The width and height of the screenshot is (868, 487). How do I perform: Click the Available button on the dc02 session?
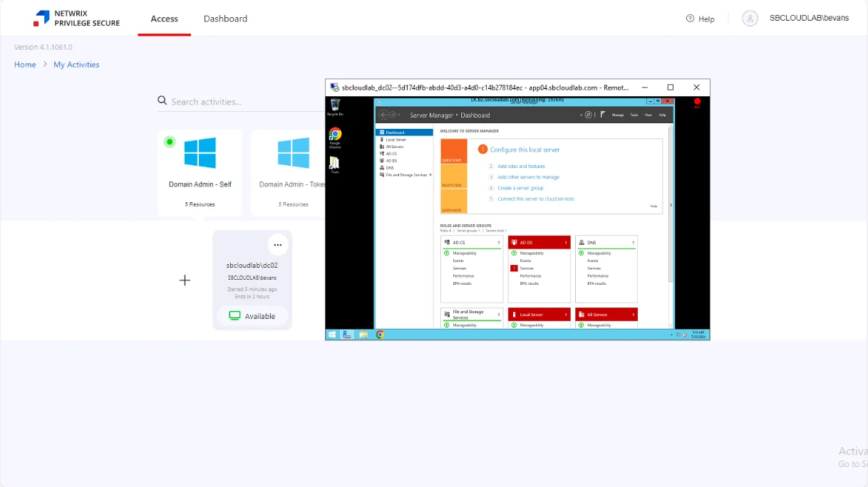pyautogui.click(x=252, y=316)
